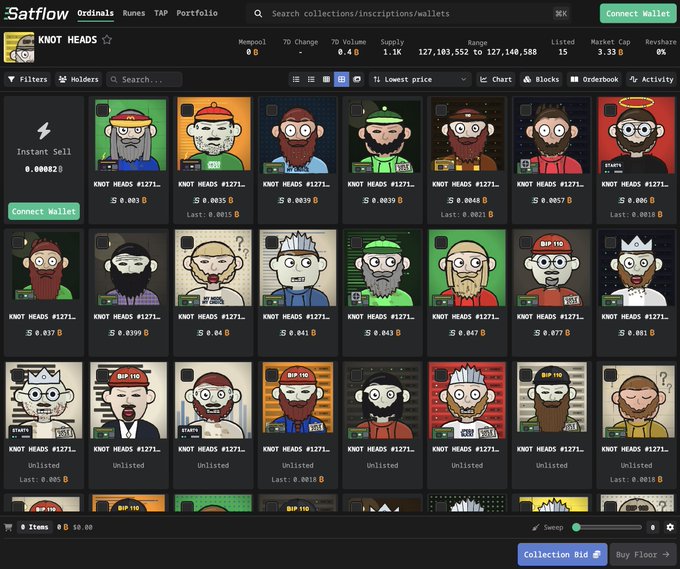Focus the collections/inscriptions/wallets search field
This screenshot has width=680, height=569.
409,13
